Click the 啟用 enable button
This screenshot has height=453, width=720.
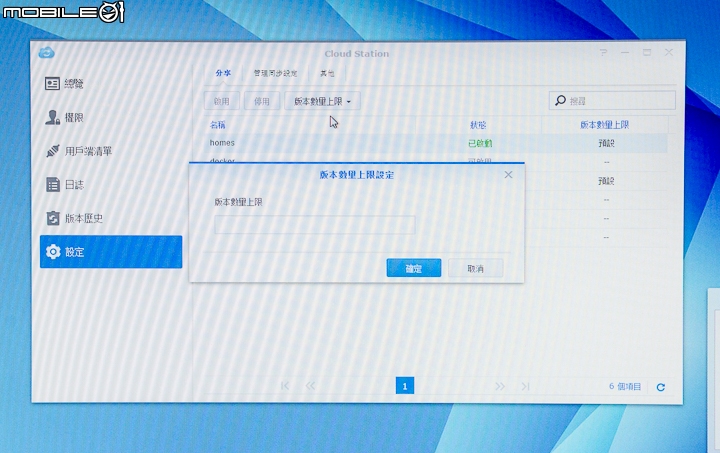click(x=222, y=101)
